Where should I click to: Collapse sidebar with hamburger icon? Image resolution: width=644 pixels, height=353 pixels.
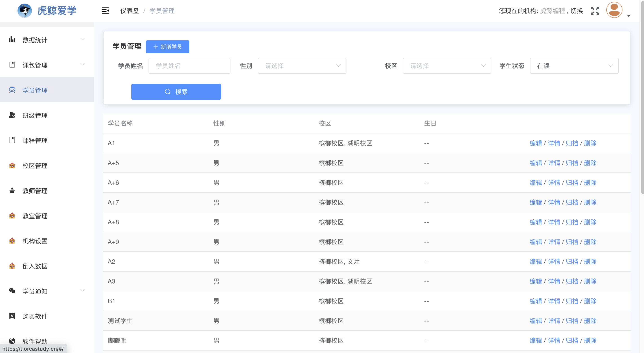click(105, 11)
